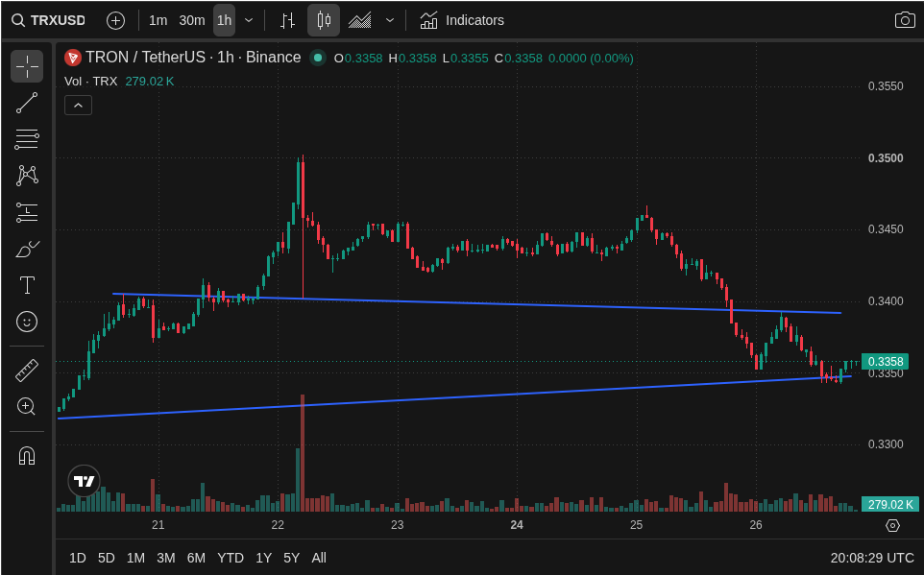Select the Text tool
924x575 pixels.
27,285
